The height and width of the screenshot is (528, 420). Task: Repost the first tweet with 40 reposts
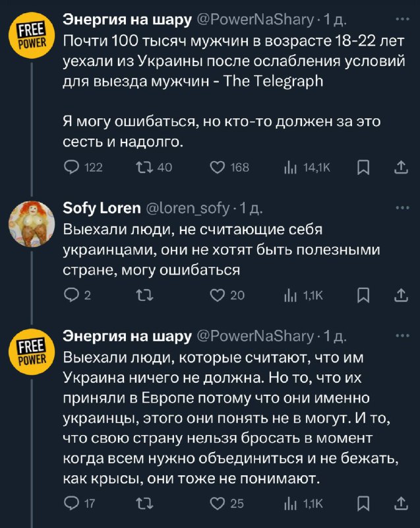[142, 168]
